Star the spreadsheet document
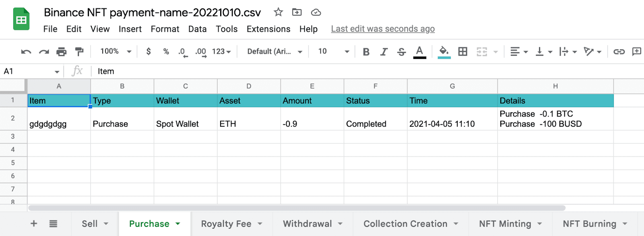This screenshot has height=236, width=644. pos(278,12)
